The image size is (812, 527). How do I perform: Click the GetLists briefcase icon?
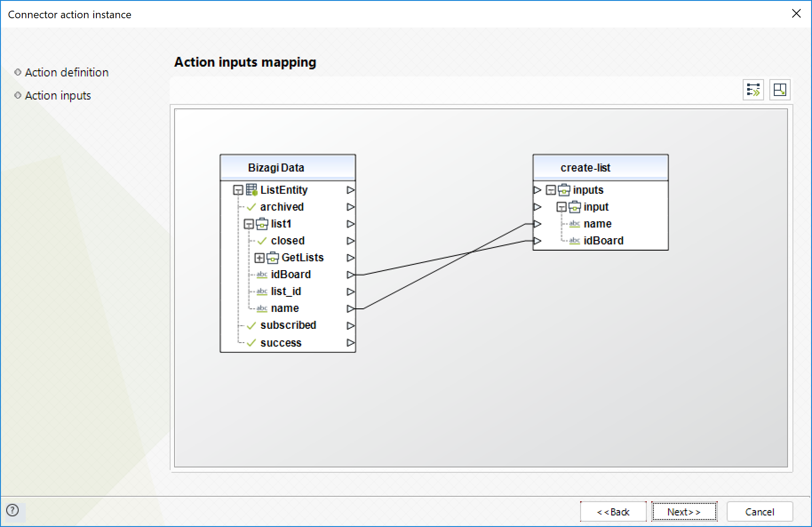click(x=273, y=257)
